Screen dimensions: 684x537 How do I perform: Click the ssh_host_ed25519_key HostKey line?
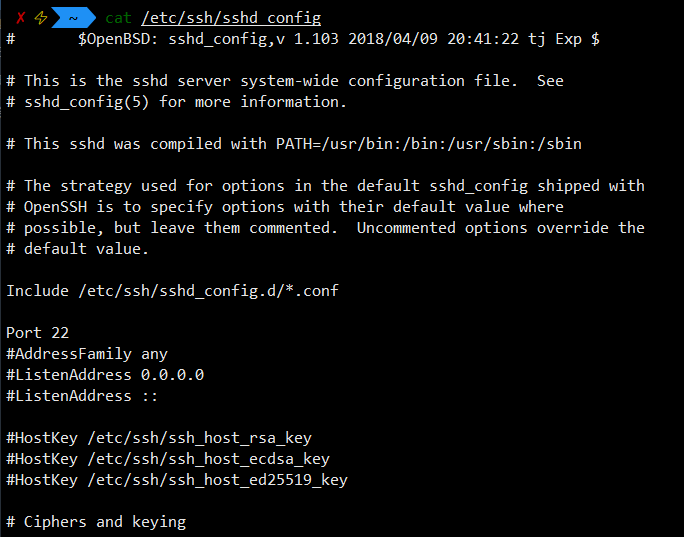tap(177, 480)
